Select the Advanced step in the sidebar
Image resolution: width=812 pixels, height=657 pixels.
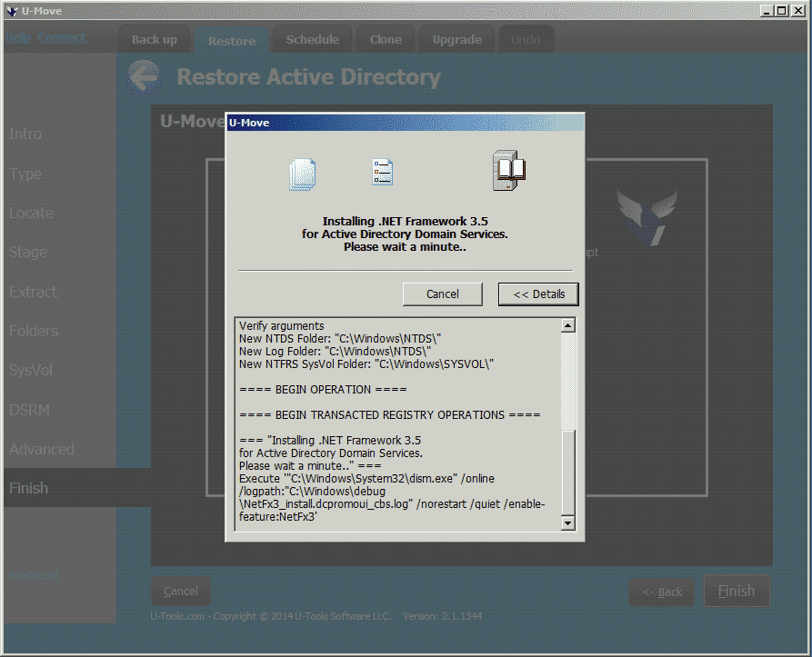[42, 449]
